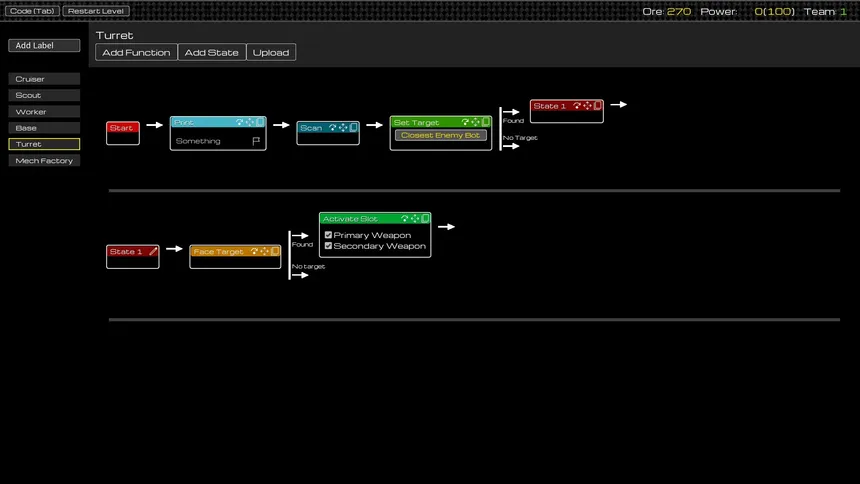Click the pencil edit icon on State 1

click(x=153, y=252)
